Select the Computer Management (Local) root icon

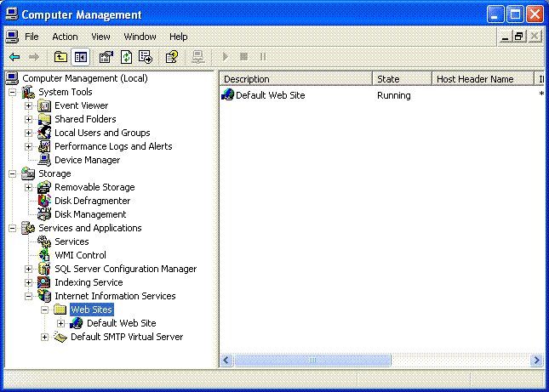point(12,78)
